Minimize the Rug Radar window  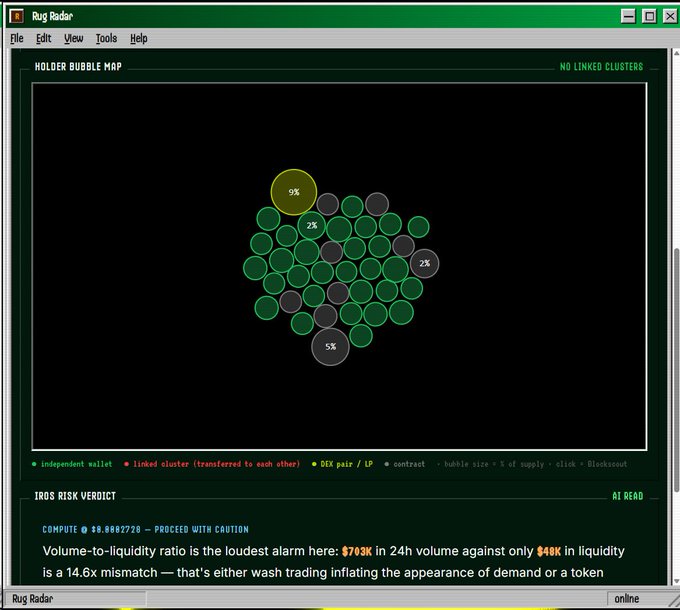click(x=628, y=16)
